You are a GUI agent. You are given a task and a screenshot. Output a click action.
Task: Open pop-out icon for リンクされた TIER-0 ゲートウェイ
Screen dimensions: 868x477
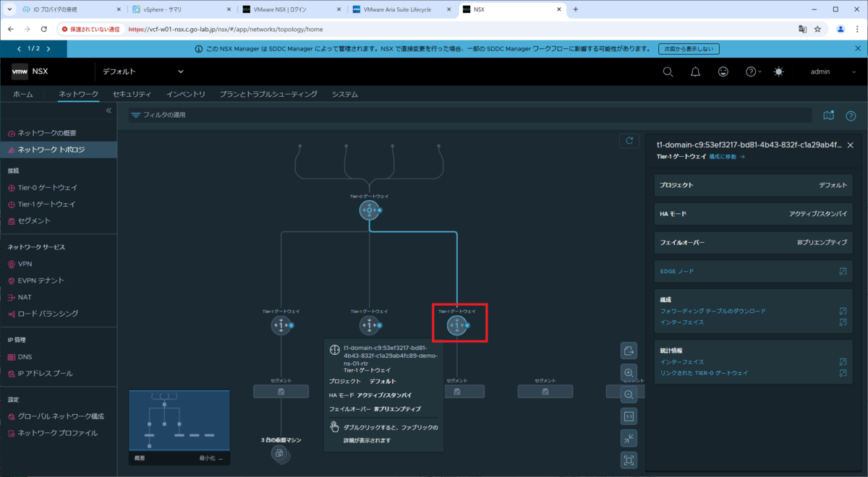click(843, 373)
